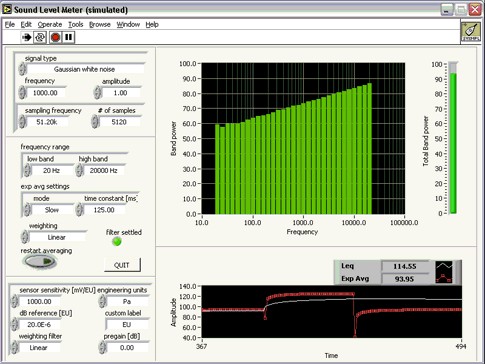Screen dimensions: 485x364
Task: Click the mode spinner arrows
Action: (x=27, y=210)
